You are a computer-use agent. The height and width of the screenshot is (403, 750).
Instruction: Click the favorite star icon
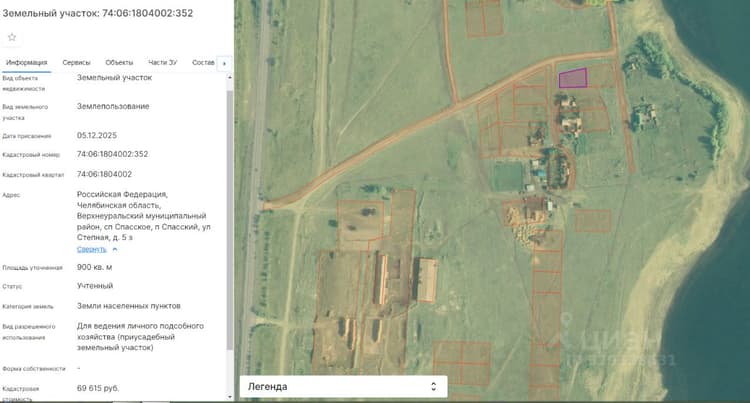[12, 37]
